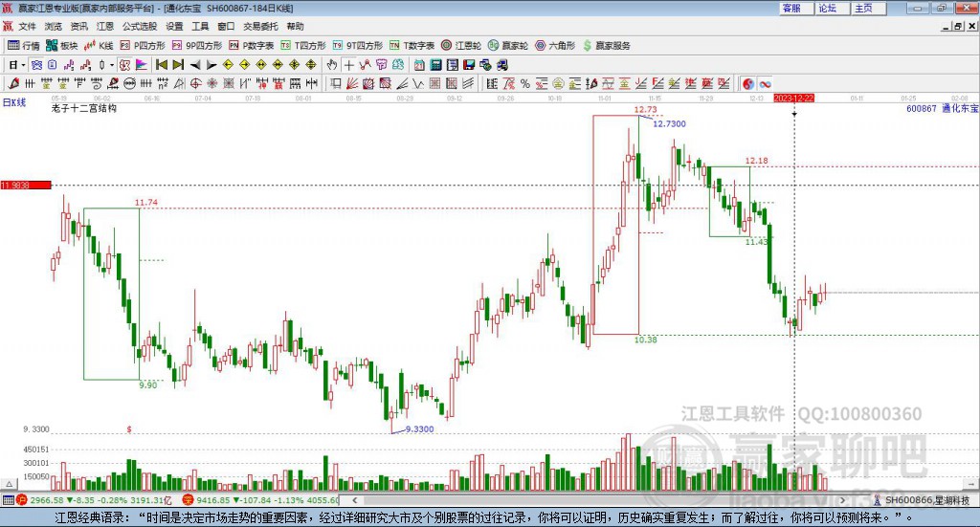The image size is (980, 527).
Task: Click the red 11.9838 price tag
Action: [26, 185]
